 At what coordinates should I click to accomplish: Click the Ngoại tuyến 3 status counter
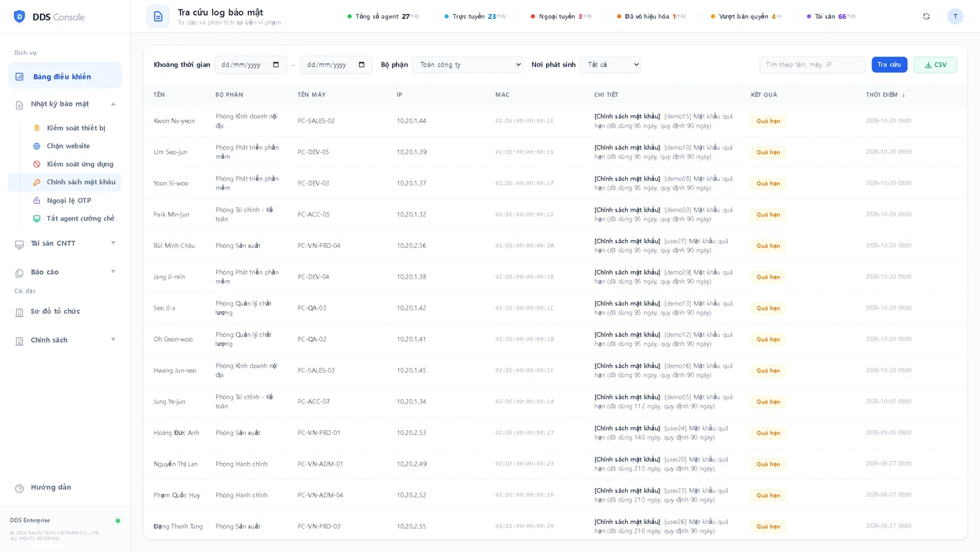(x=561, y=16)
